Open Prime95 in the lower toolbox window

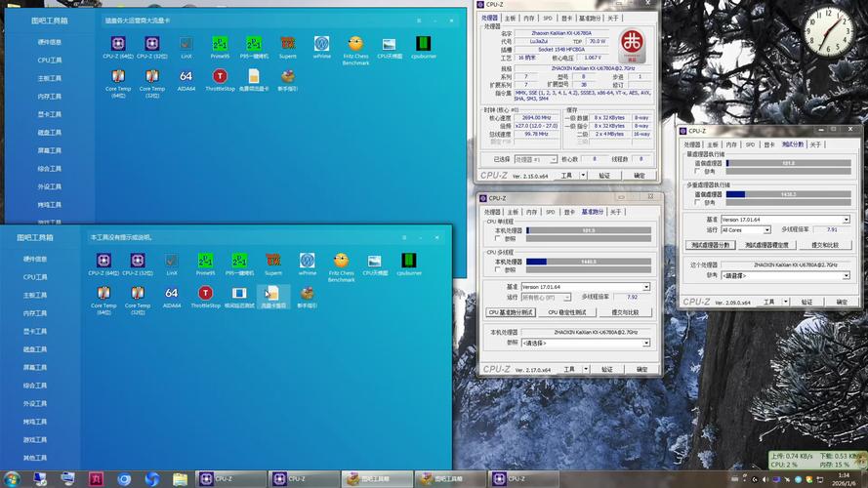(205, 262)
